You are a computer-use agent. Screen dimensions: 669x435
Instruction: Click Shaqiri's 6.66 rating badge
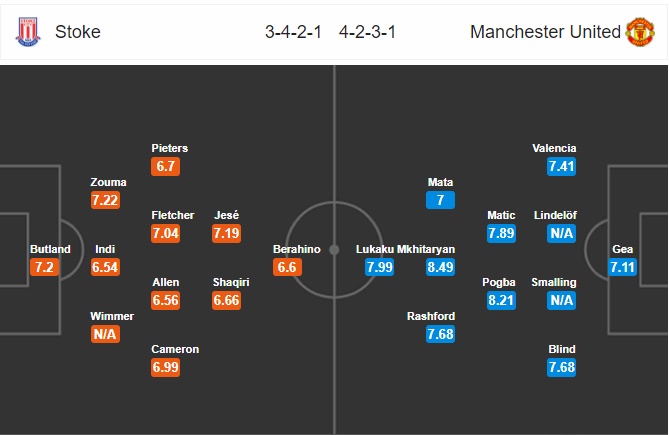229,301
